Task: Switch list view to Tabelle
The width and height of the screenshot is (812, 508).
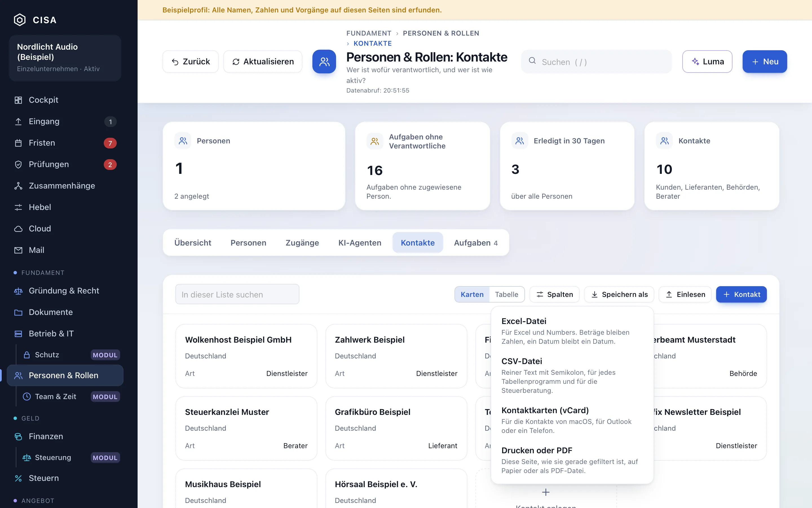Action: click(507, 294)
